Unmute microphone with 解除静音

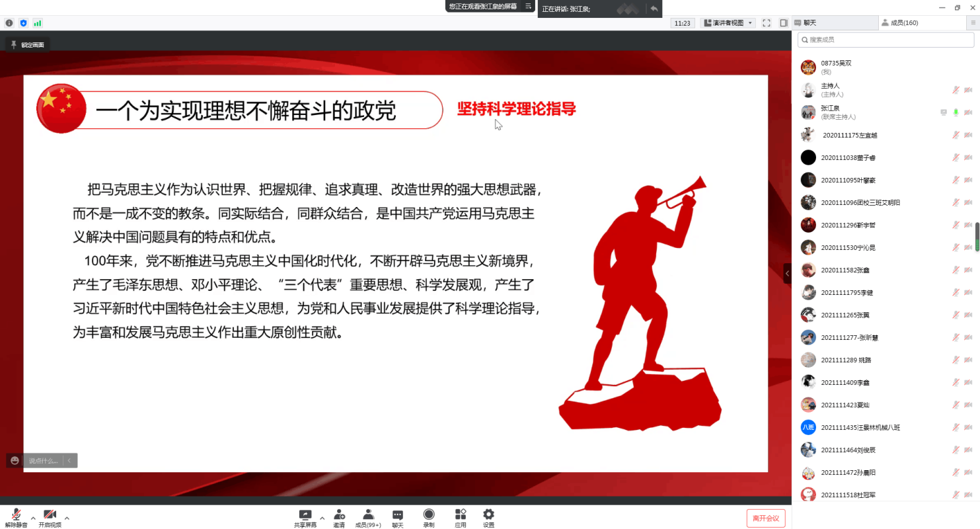(16, 518)
